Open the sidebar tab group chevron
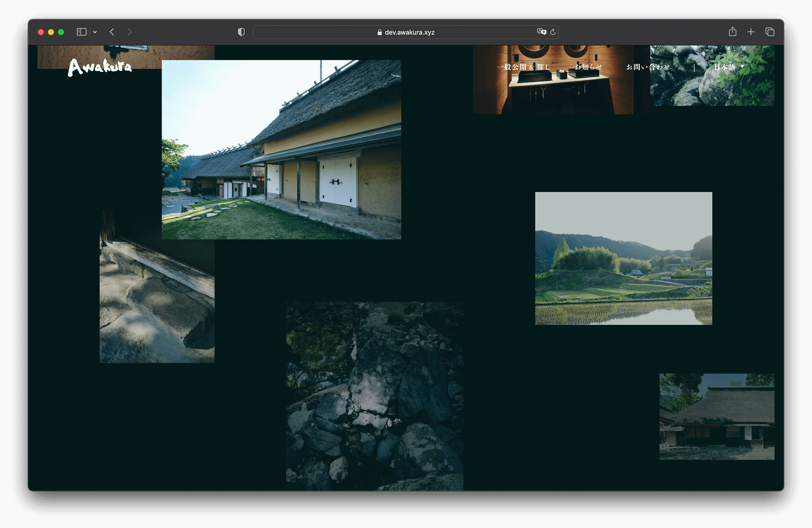This screenshot has height=528, width=812. (x=95, y=32)
